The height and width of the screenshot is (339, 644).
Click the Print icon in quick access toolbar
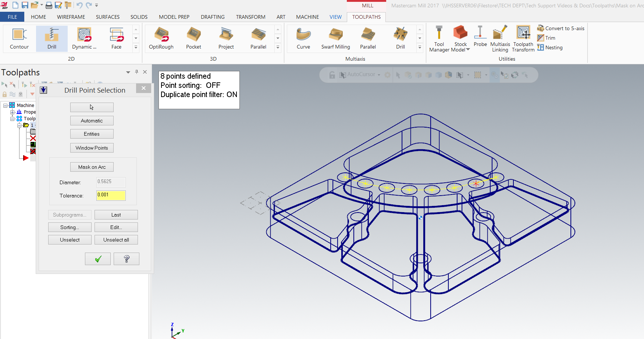(49, 5)
